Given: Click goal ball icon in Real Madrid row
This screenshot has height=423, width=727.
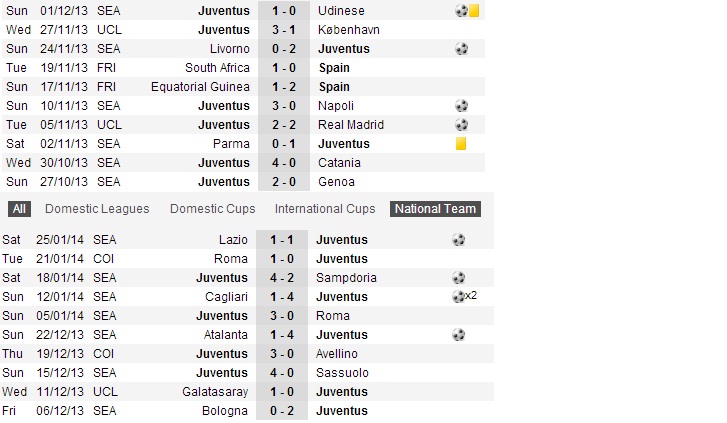Looking at the screenshot, I should (460, 125).
